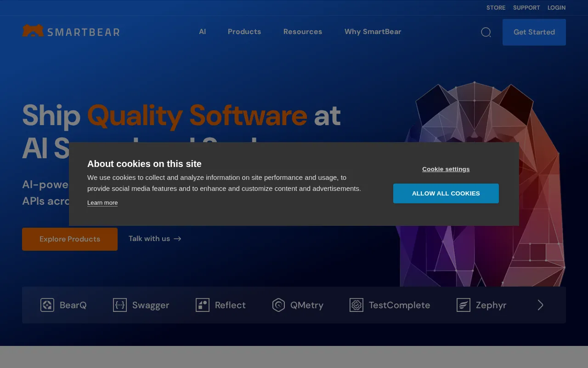
Task: Open the Why SmartBear menu
Action: (373, 32)
